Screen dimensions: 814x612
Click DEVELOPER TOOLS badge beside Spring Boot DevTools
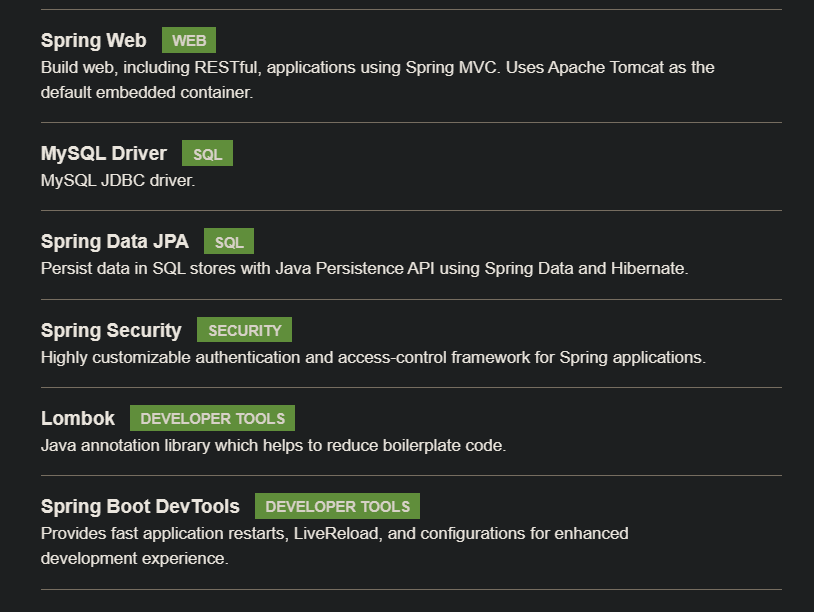coord(337,506)
